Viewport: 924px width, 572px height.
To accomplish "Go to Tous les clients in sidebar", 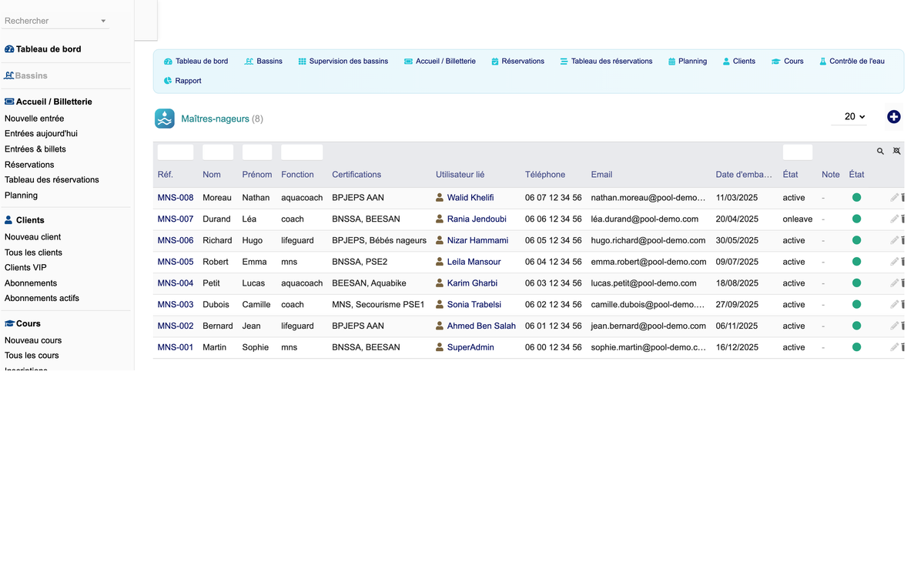I will click(x=33, y=253).
